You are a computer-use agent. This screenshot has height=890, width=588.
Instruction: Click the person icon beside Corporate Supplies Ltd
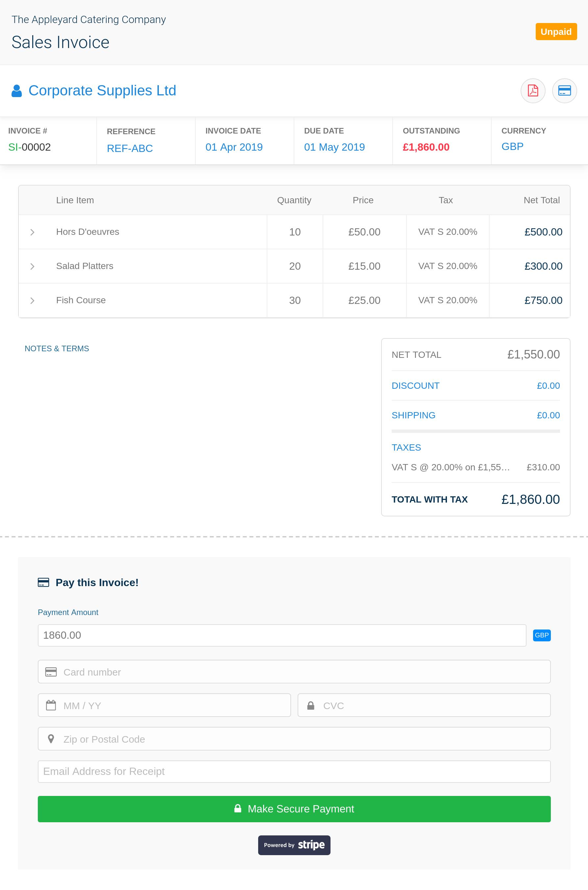tap(16, 90)
